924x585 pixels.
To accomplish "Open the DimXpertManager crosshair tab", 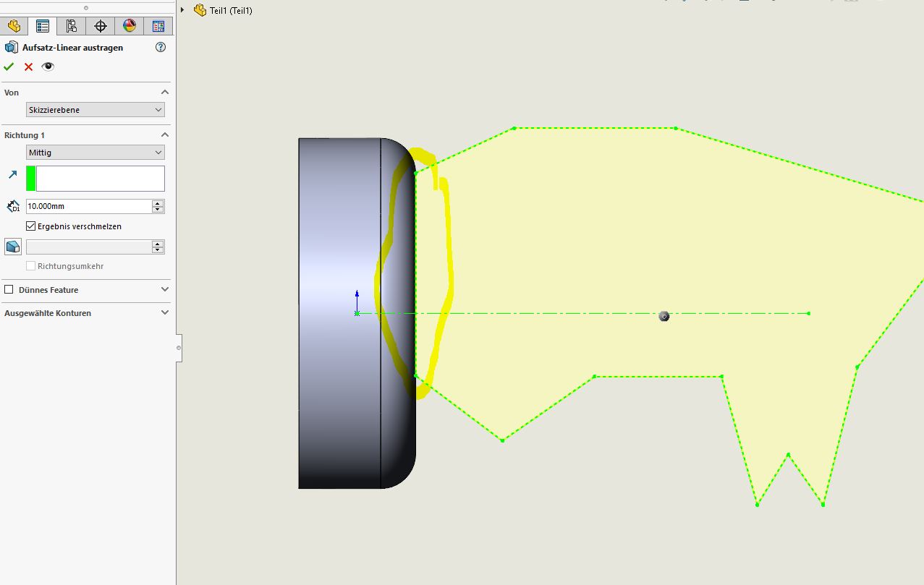I will pos(101,26).
